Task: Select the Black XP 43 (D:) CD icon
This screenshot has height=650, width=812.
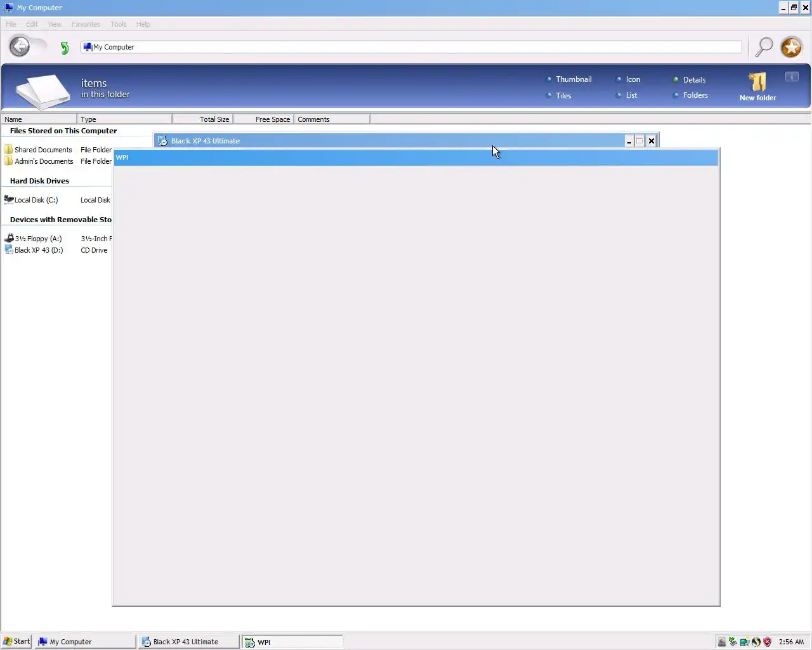Action: pos(9,250)
